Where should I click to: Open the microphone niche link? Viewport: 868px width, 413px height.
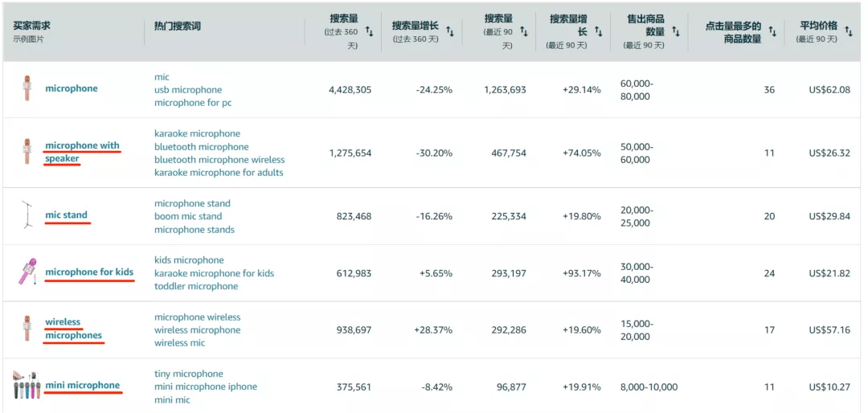click(x=72, y=88)
